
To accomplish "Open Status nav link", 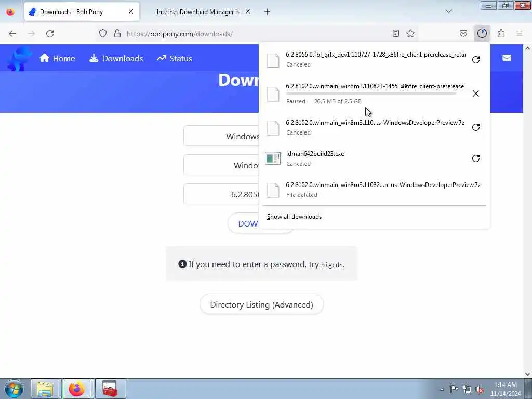I will point(175,58).
